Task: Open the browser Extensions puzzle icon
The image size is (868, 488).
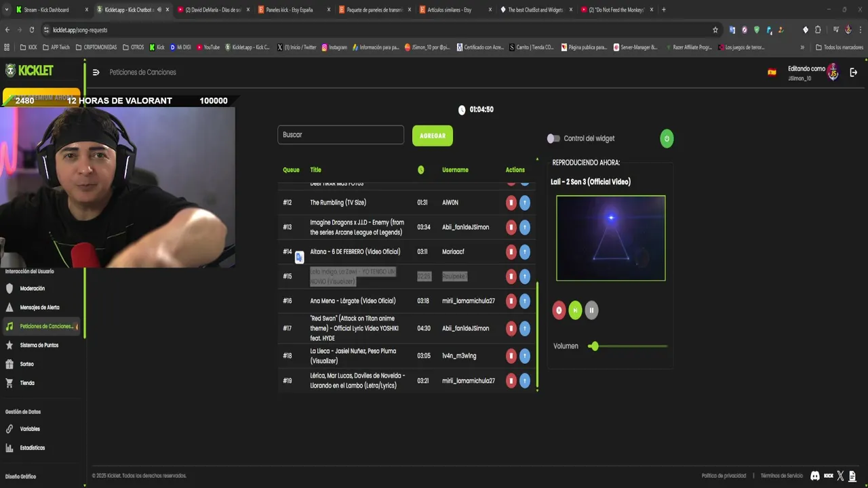Action: tap(818, 30)
